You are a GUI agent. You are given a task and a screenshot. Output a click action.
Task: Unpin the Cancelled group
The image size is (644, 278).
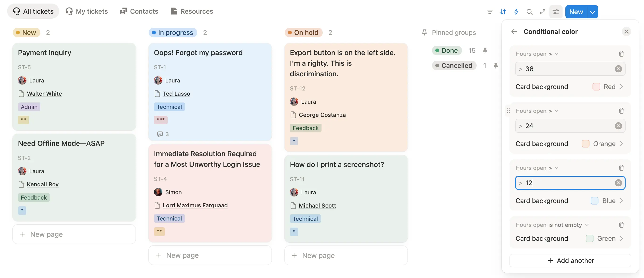pyautogui.click(x=496, y=65)
